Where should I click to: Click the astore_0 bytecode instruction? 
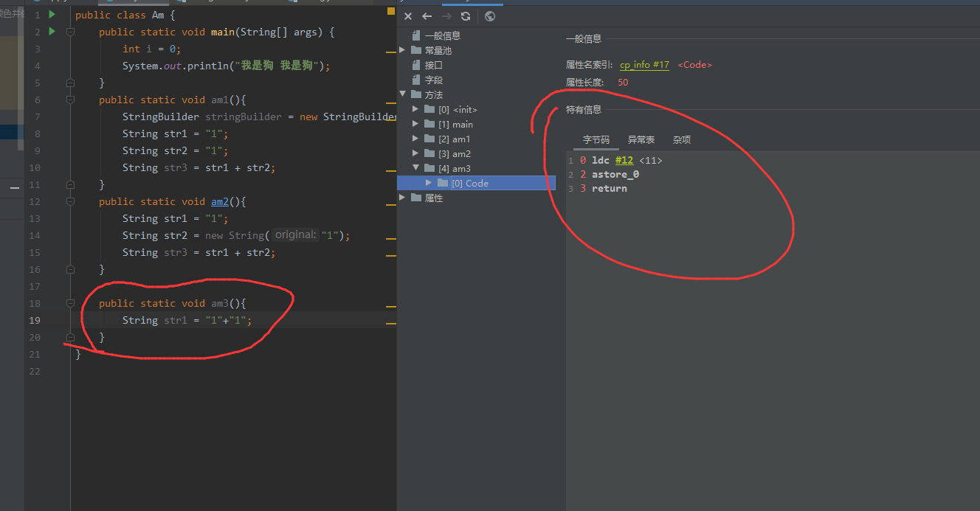(x=615, y=174)
